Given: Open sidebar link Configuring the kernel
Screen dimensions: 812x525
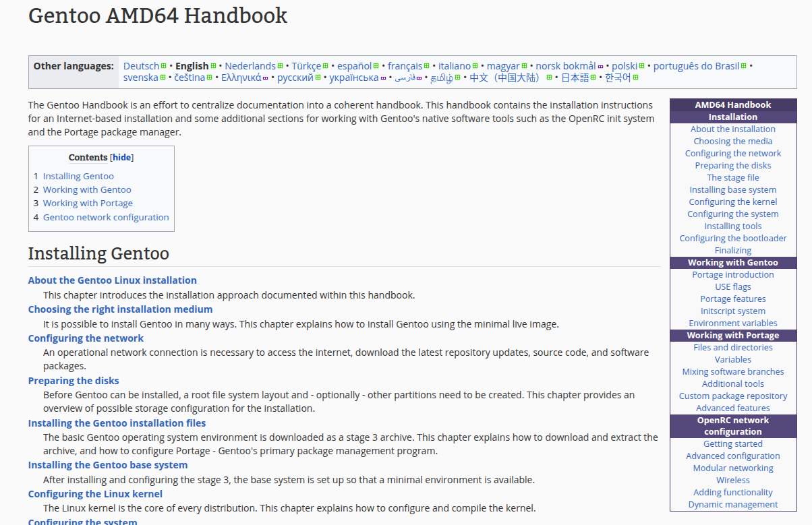Looking at the screenshot, I should tap(733, 202).
